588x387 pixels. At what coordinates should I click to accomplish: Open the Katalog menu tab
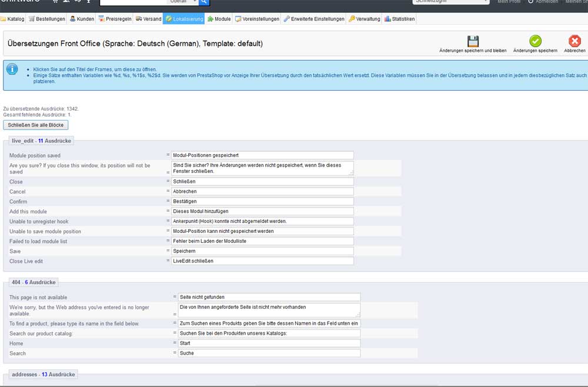pos(13,19)
